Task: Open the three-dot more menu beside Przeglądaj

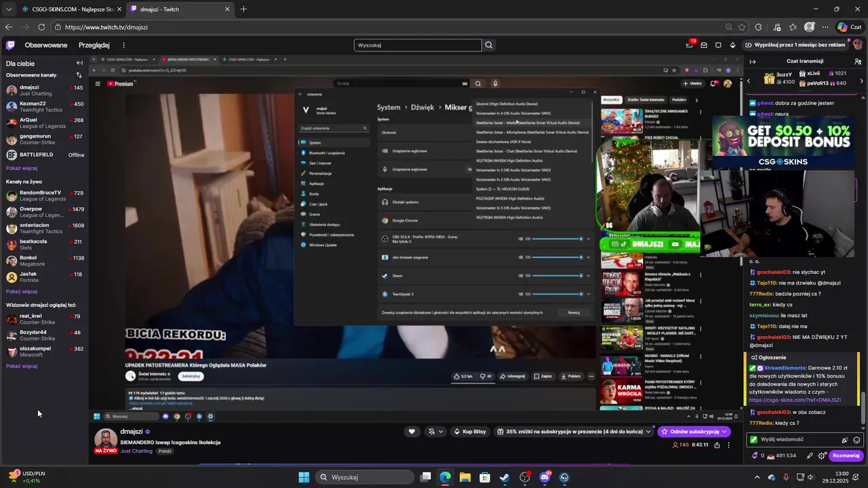Action: [123, 45]
